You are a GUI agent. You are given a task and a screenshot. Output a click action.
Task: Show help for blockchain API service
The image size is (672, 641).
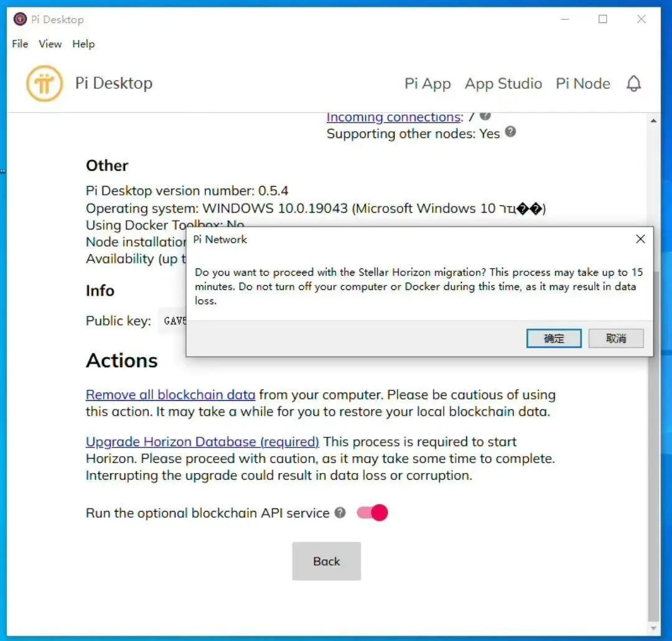pyautogui.click(x=340, y=512)
